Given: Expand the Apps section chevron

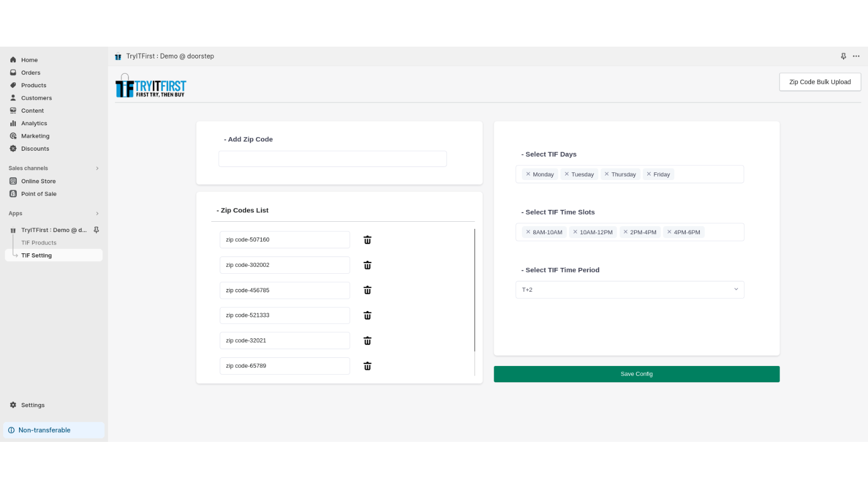Looking at the screenshot, I should (97, 214).
